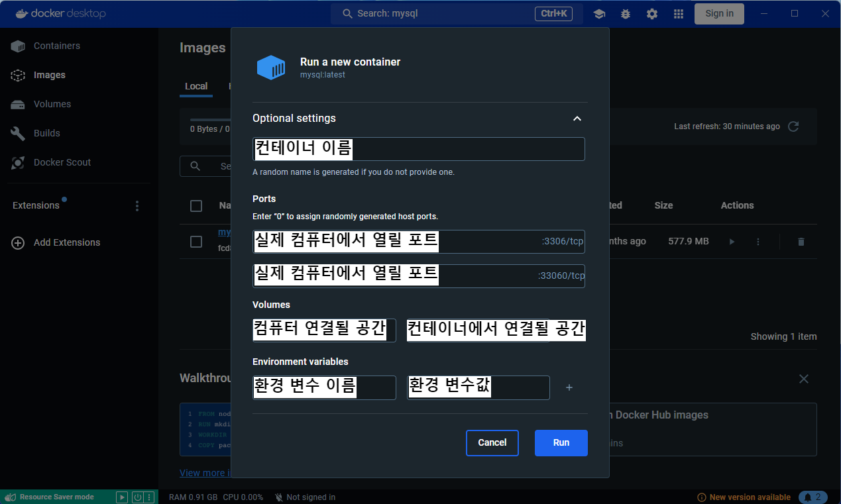Click the Docker Desktop whale logo

[x=22, y=13]
